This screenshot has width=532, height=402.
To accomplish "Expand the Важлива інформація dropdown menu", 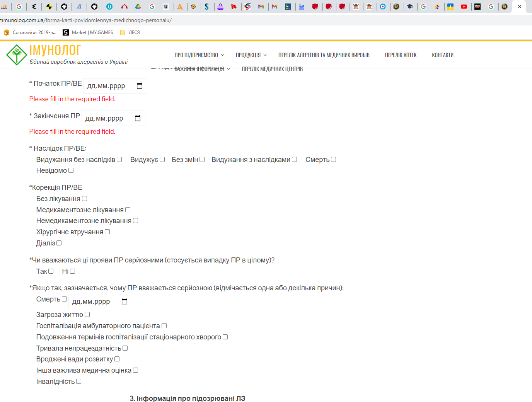I will click(202, 69).
